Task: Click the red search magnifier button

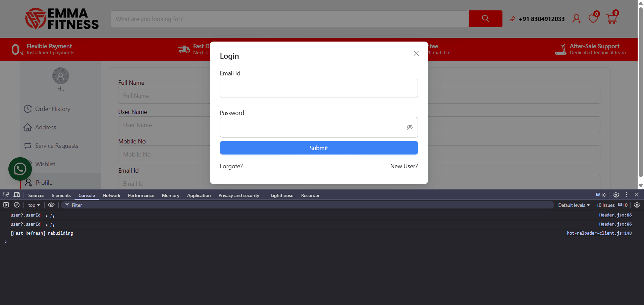Action: [485, 19]
